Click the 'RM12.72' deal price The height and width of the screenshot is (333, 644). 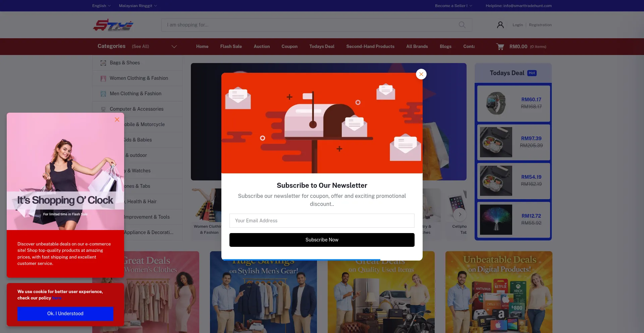(x=531, y=216)
